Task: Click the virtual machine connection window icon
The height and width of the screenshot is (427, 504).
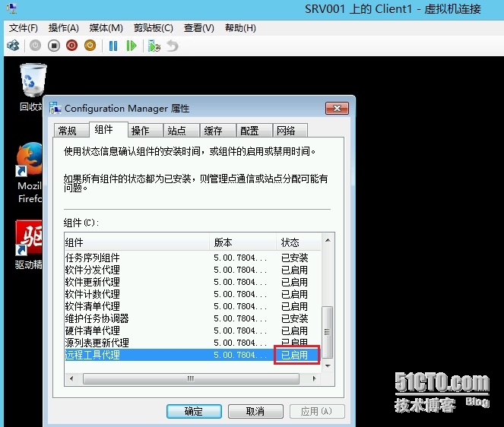Action: (x=12, y=8)
